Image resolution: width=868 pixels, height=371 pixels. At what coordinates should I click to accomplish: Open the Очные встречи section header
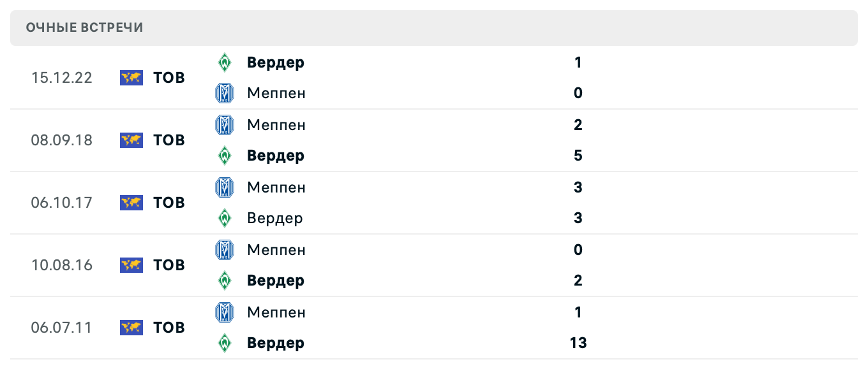point(84,27)
